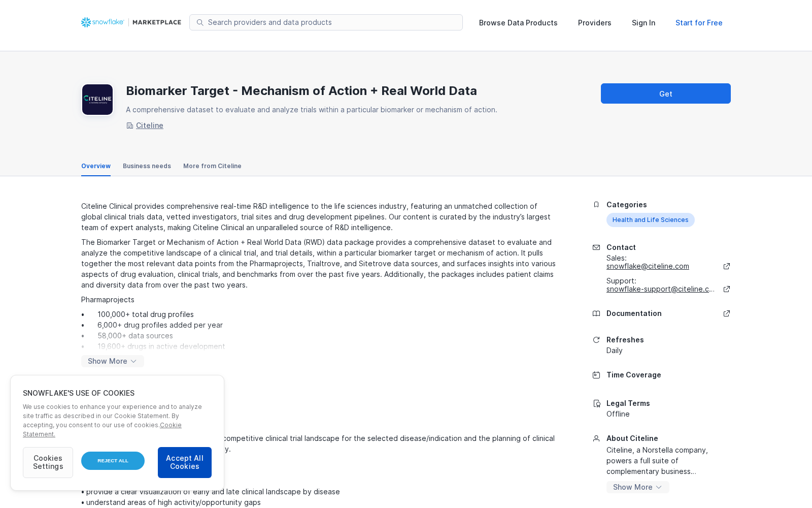Click the Categories bookmark icon
Image resolution: width=812 pixels, height=508 pixels.
[596, 205]
